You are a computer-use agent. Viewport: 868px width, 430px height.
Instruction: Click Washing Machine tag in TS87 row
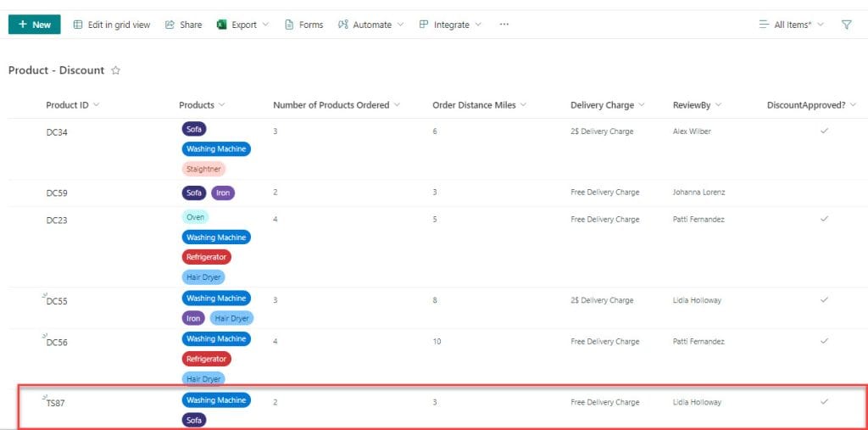pos(216,400)
